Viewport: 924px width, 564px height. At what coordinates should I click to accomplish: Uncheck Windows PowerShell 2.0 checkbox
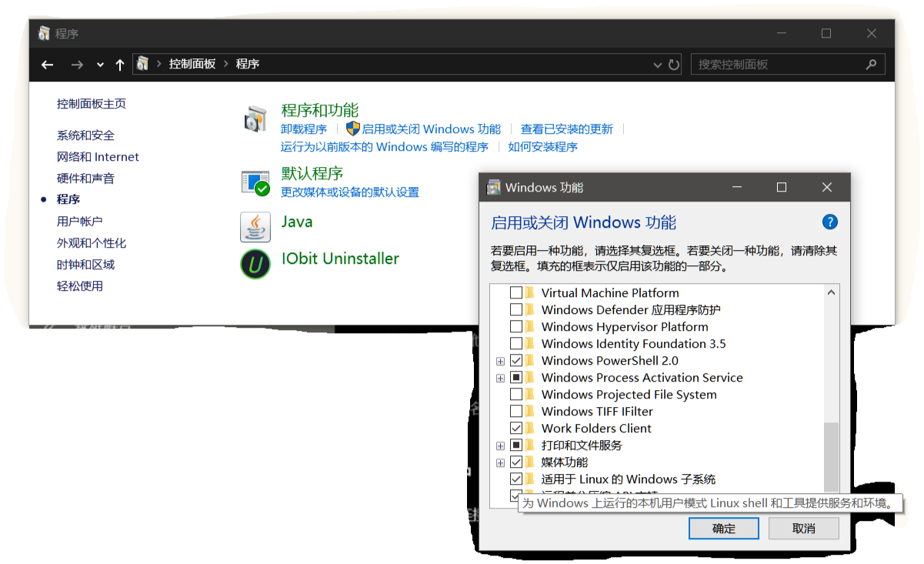coord(516,361)
